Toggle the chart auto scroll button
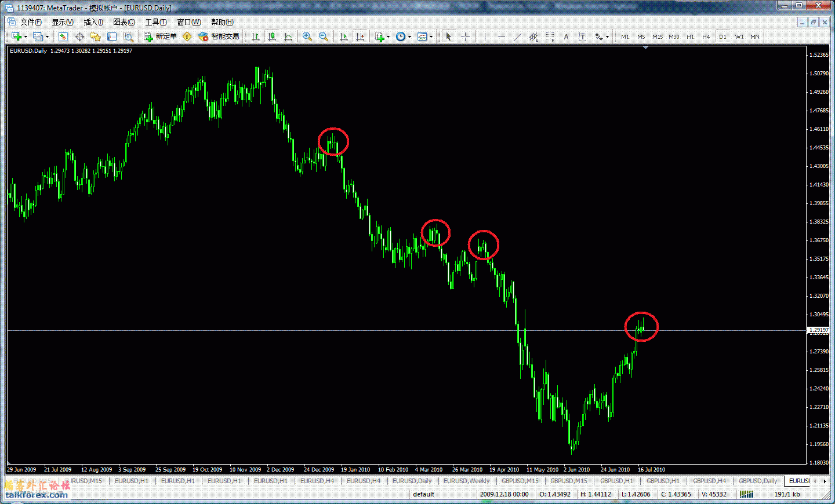Viewport: 835px width, 504px height. click(x=344, y=36)
